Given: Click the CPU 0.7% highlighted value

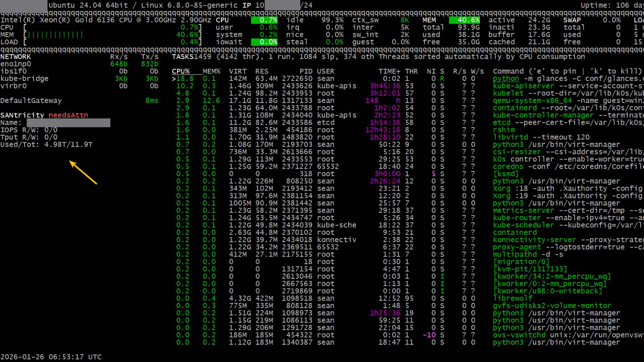Looking at the screenshot, I should coord(264,20).
